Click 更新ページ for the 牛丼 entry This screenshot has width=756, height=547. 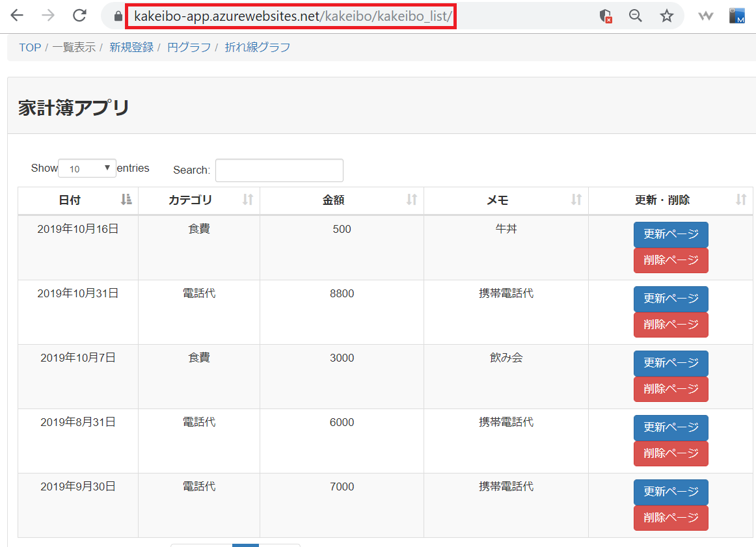pos(671,235)
